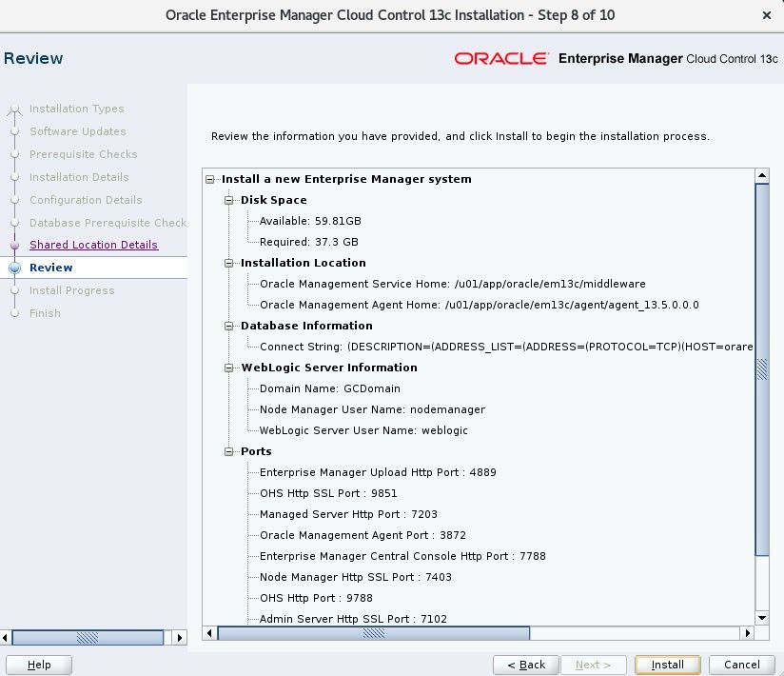Collapse the 'Install a new Enterprise Manager system' node
The width and height of the screenshot is (784, 676).
(x=210, y=179)
